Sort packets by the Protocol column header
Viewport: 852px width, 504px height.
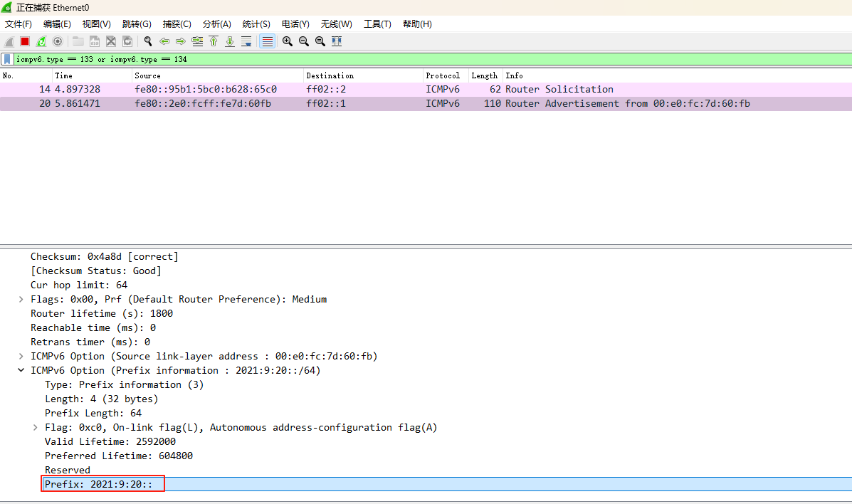click(x=446, y=75)
